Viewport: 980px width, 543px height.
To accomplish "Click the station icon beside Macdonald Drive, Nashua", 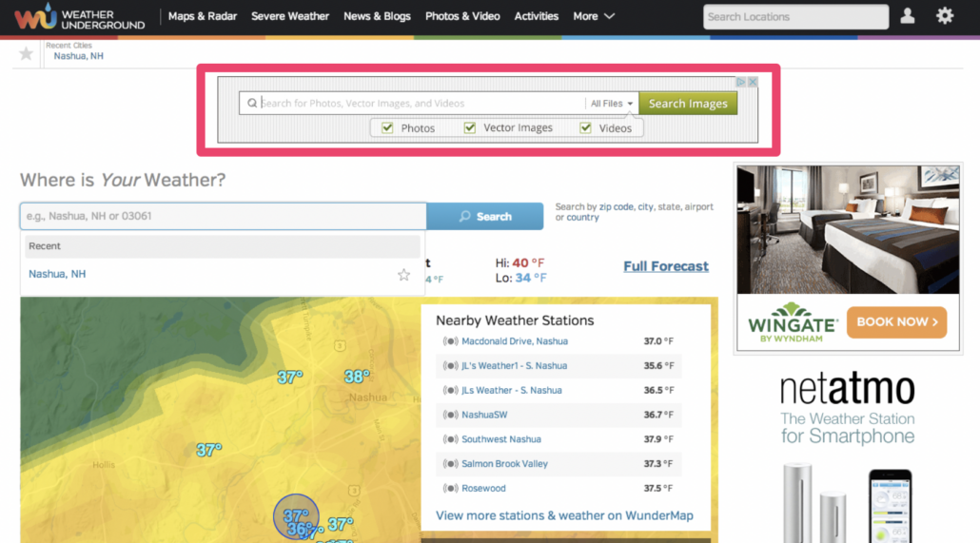I will [x=450, y=341].
